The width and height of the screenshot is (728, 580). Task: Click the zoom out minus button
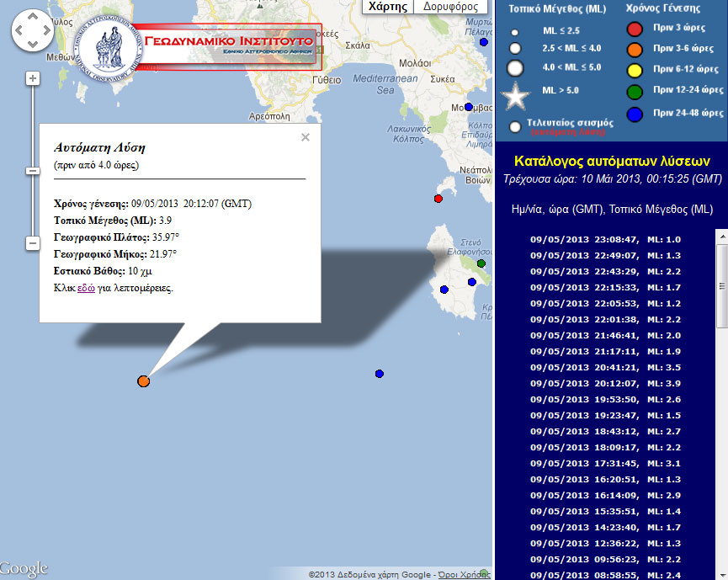(x=33, y=243)
